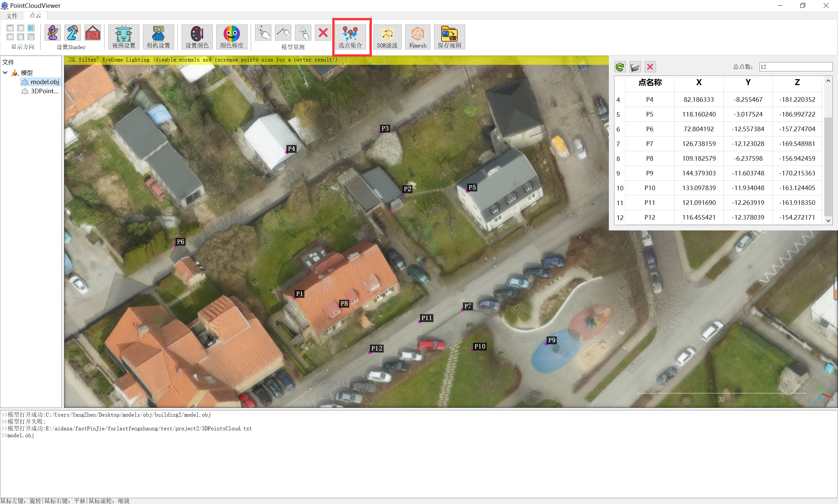Image resolution: width=838 pixels, height=504 pixels.
Task: Open 视图设置 view settings
Action: [124, 37]
